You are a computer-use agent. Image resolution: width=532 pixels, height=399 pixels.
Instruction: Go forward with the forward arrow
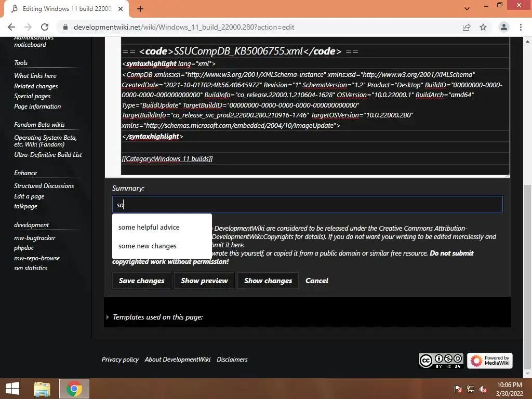pos(28,27)
